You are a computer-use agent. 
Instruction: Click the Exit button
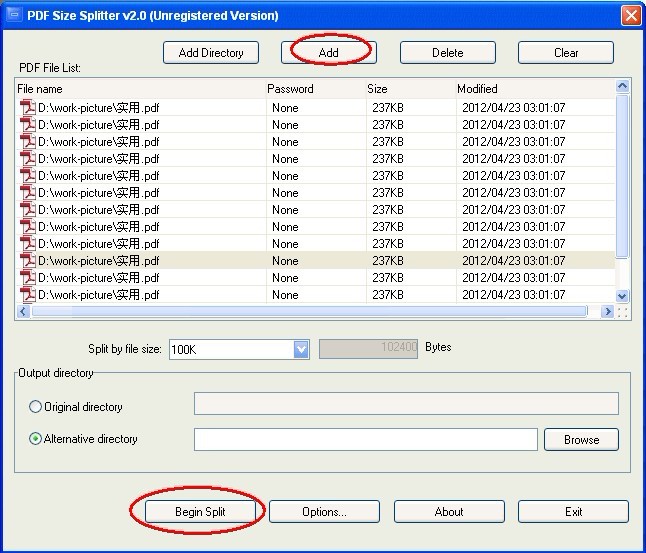(x=573, y=511)
